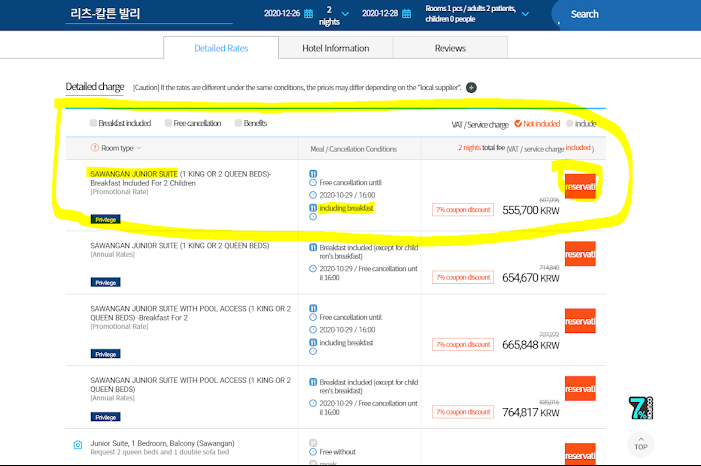
Task: Click meal icon in 654,670 KRW row
Action: (x=313, y=247)
